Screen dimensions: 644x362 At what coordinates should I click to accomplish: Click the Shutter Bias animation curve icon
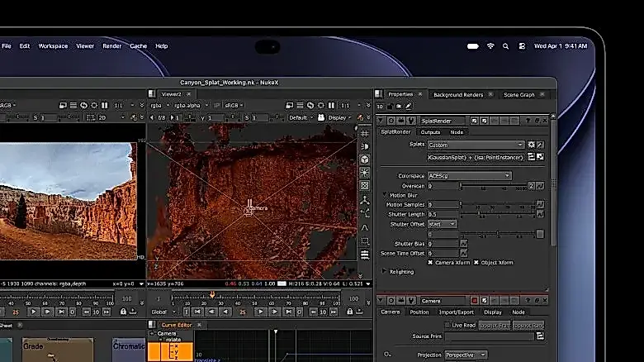click(464, 244)
